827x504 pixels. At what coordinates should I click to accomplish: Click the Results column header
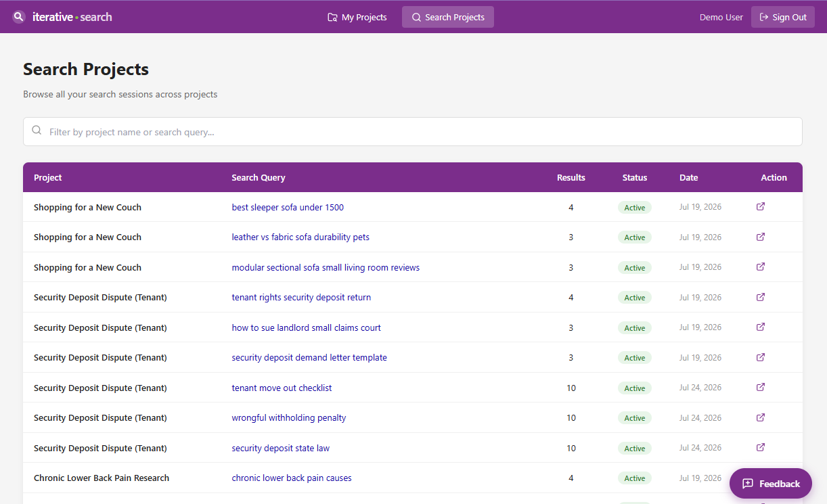[x=571, y=178]
